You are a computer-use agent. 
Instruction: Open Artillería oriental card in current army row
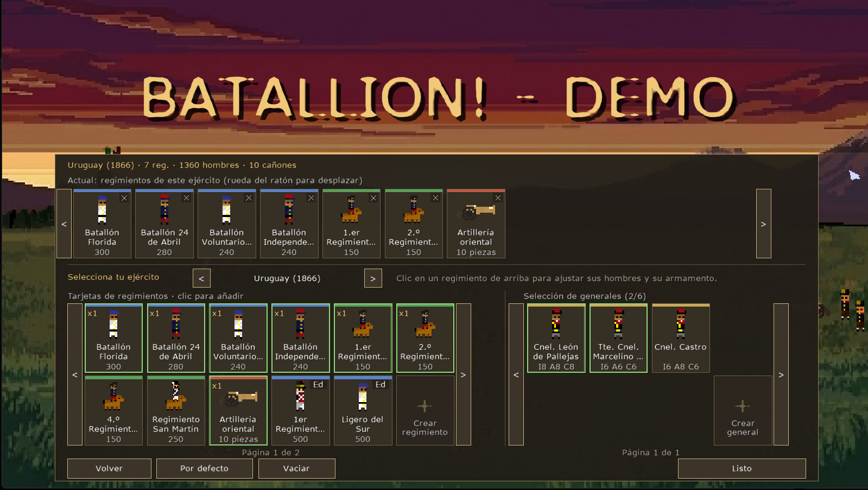(x=476, y=224)
